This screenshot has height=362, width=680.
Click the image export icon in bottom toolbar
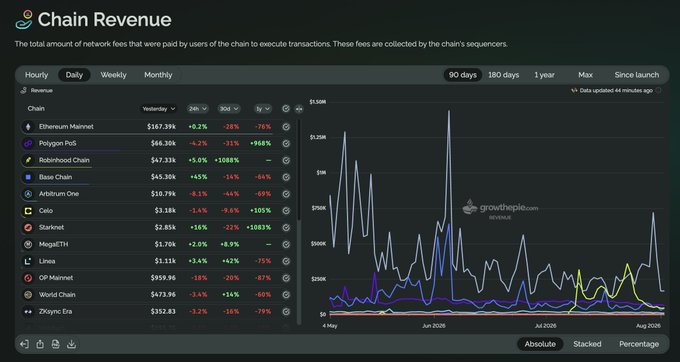pyautogui.click(x=56, y=344)
